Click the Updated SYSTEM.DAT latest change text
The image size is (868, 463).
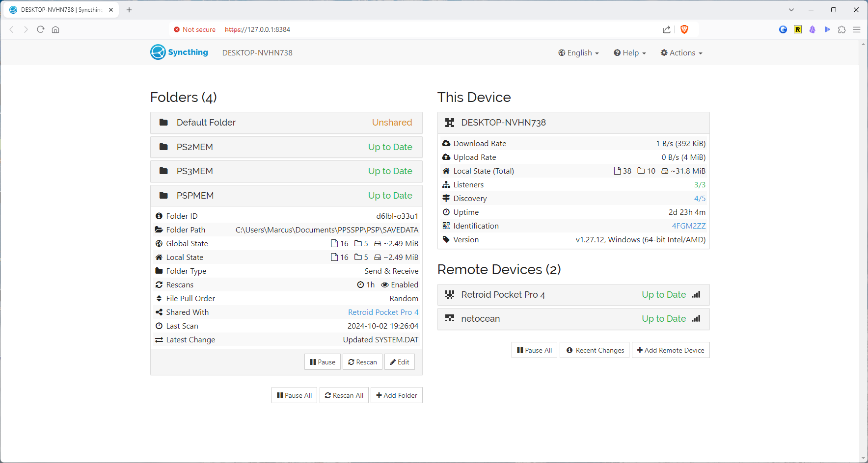coord(380,339)
